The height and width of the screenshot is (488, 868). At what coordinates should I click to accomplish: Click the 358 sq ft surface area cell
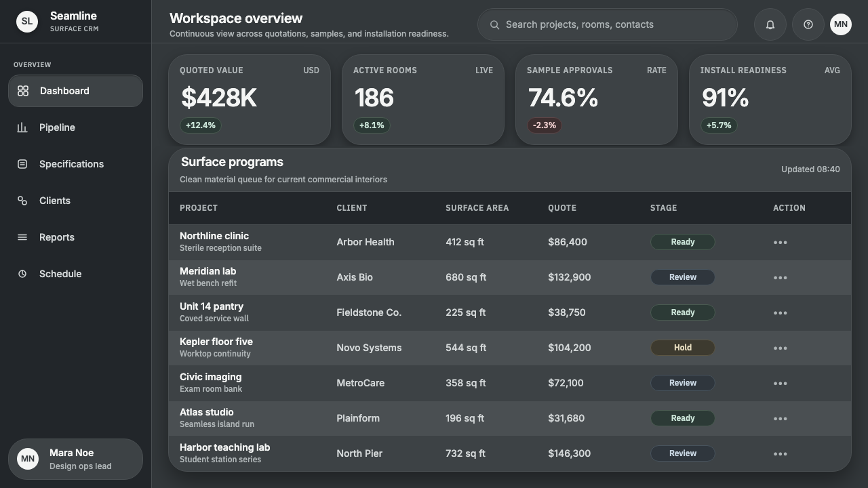466,383
